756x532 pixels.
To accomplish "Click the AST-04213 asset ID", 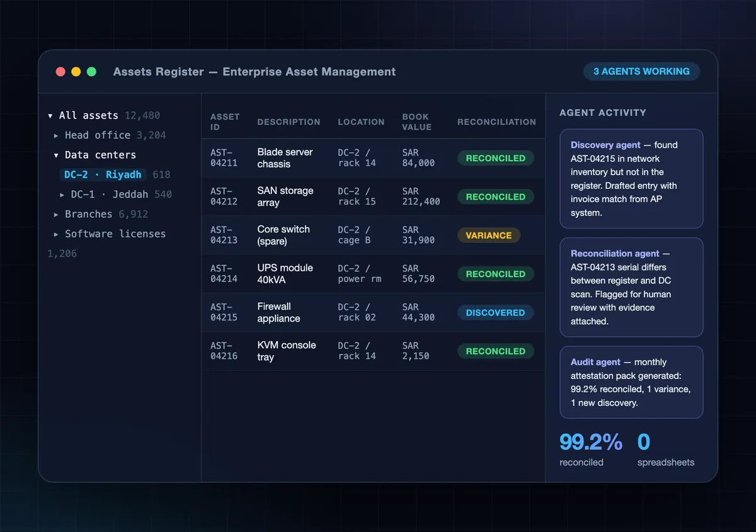I will 224,235.
